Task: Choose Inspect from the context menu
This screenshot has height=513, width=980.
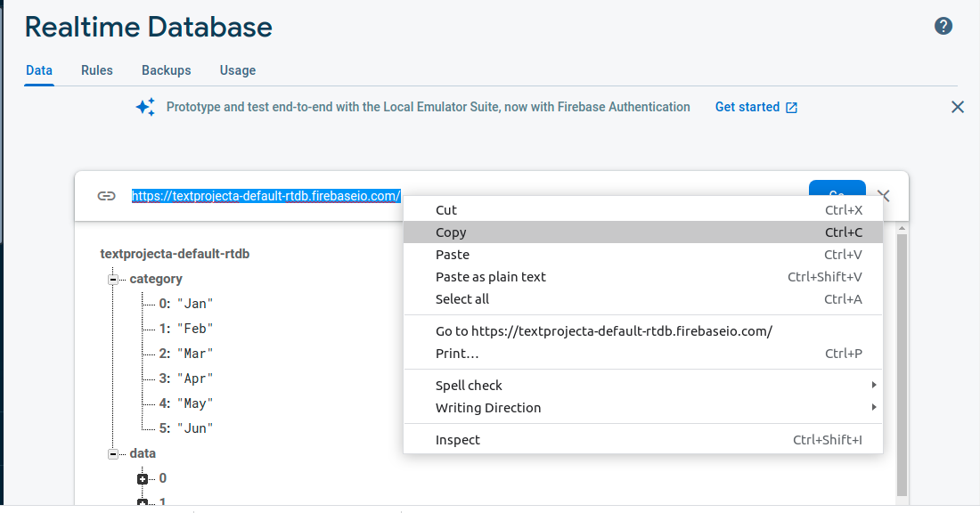Action: pyautogui.click(x=643, y=440)
